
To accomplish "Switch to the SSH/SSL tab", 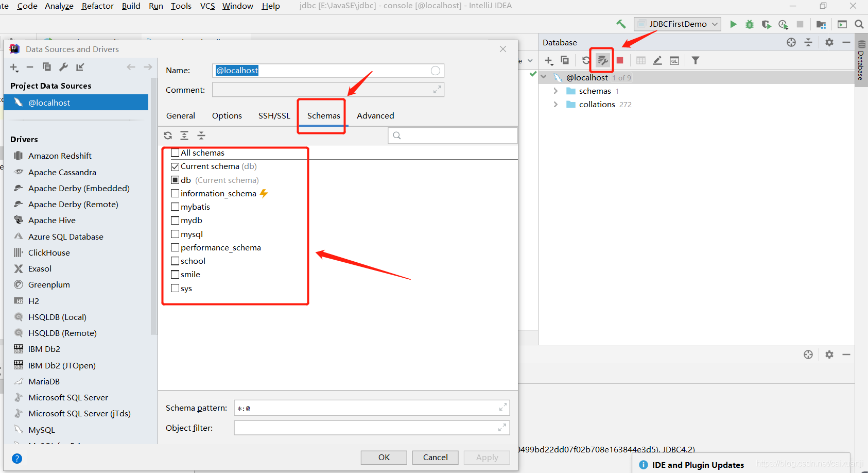I will [274, 116].
